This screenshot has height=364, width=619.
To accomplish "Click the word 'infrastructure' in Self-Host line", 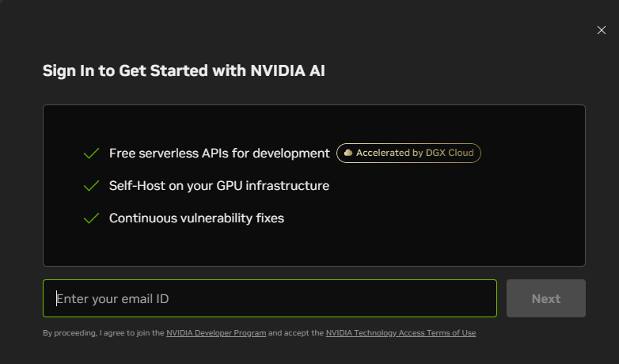I will (x=289, y=186).
